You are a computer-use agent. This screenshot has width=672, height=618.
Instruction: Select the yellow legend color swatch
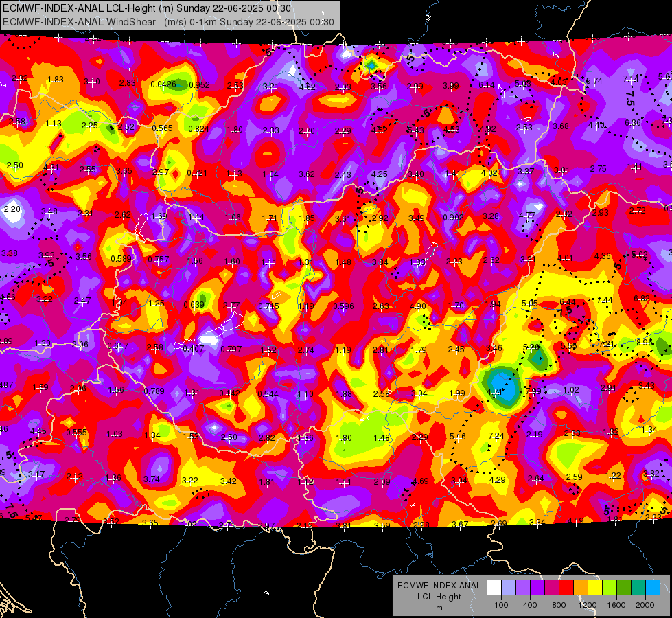tap(595, 588)
